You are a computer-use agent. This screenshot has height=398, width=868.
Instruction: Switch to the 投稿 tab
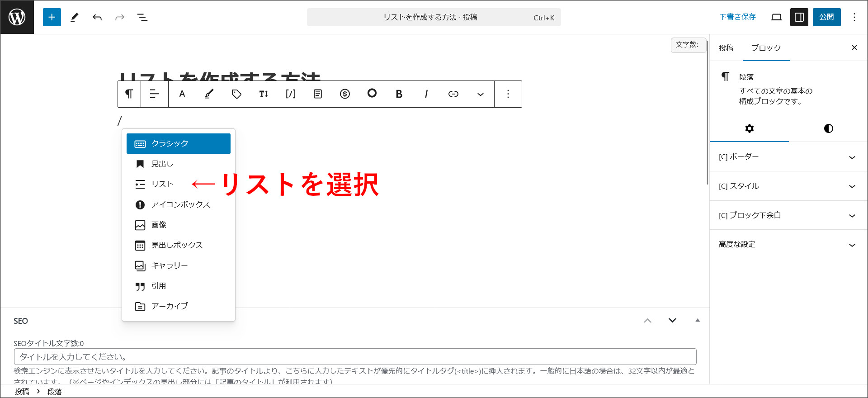pyautogui.click(x=726, y=48)
